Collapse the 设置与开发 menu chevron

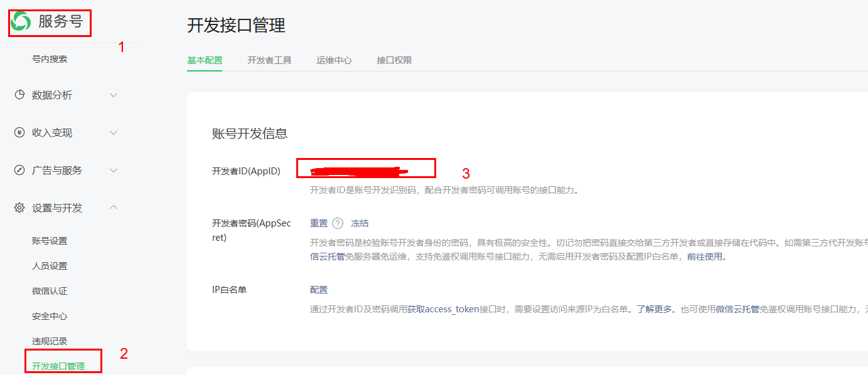tap(114, 208)
